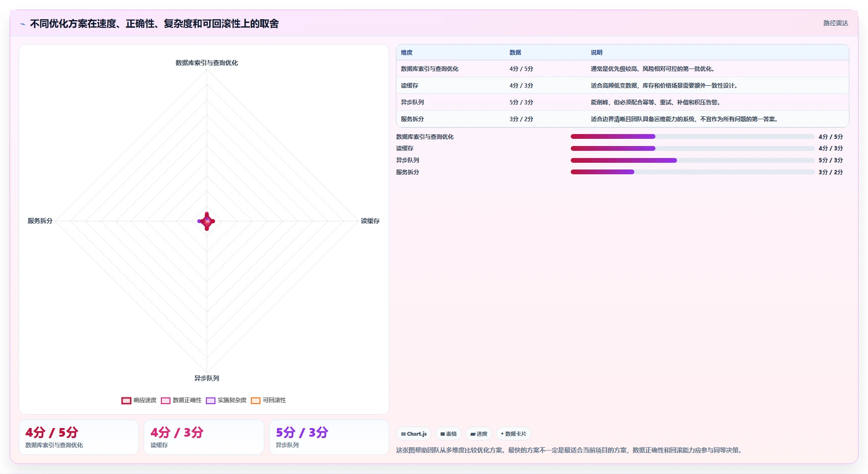The image size is (868, 474).
Task: Click the 5分 / 3分 table cell
Action: click(521, 102)
